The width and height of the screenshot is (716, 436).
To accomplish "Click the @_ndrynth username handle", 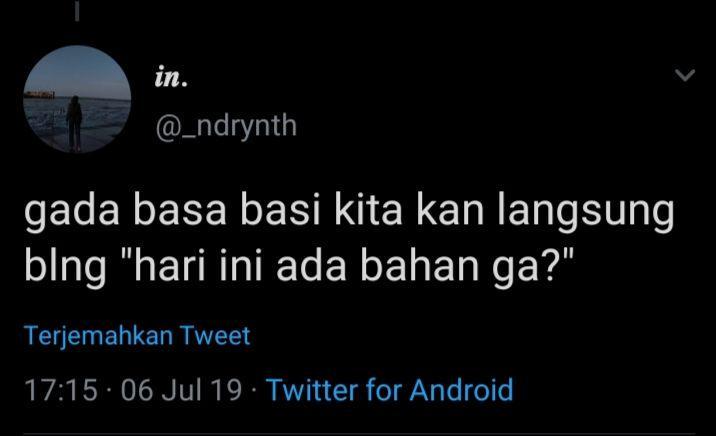I will 226,126.
